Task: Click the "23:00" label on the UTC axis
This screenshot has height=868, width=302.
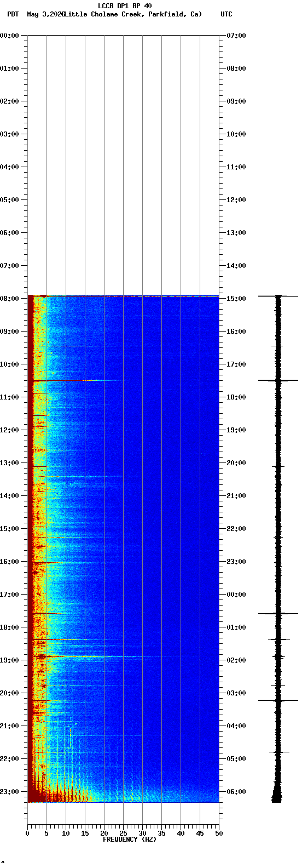Action: [236, 562]
